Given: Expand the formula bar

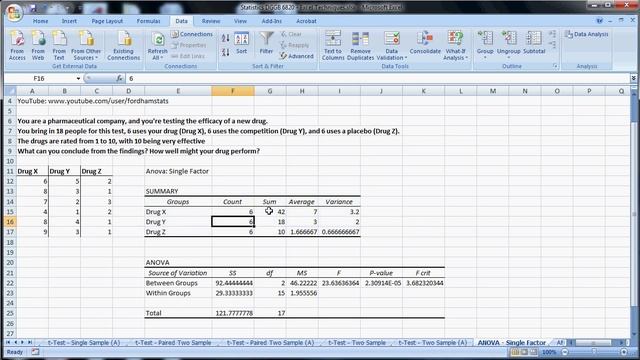Looking at the screenshot, I should pyautogui.click(x=633, y=78).
